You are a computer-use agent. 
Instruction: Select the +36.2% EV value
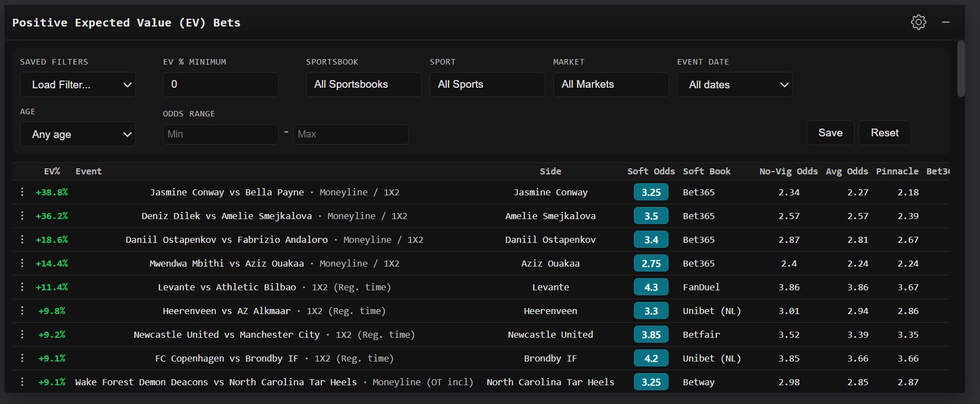(52, 216)
